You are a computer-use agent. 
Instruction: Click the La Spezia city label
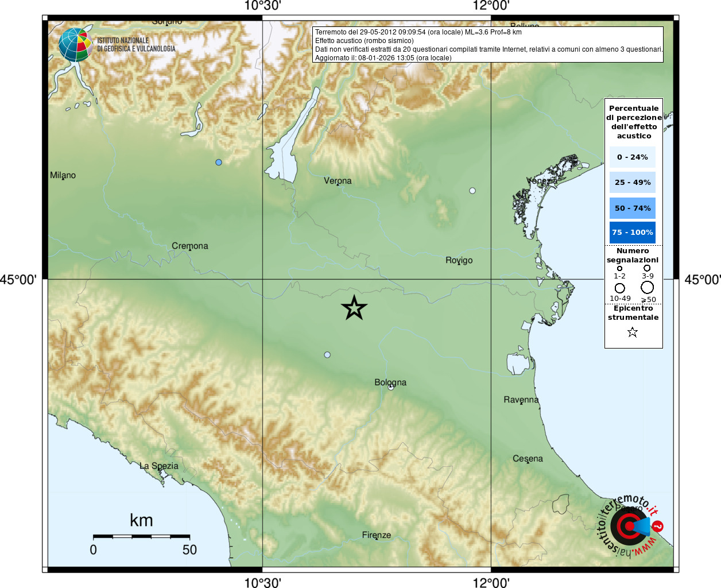pyautogui.click(x=159, y=466)
